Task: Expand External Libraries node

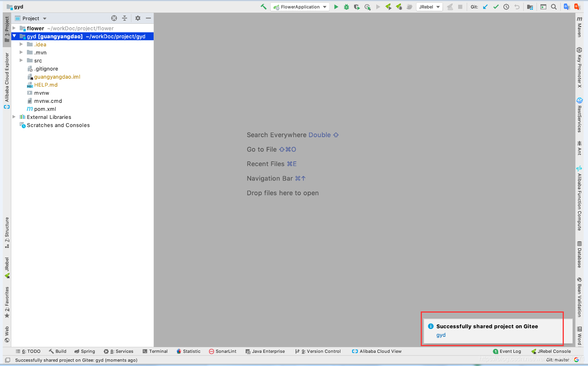Action: [14, 117]
